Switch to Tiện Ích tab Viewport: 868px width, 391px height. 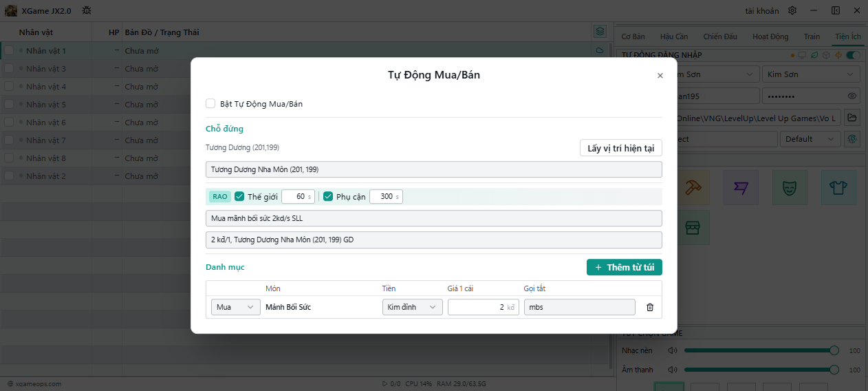tap(848, 36)
